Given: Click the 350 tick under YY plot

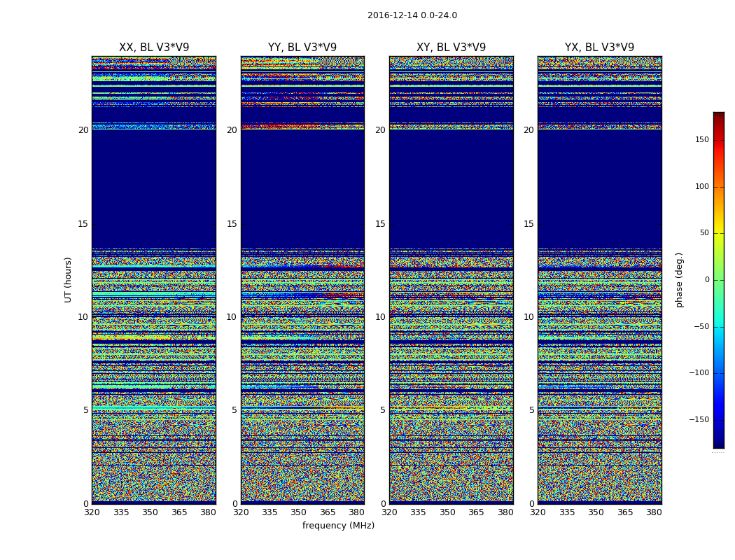Looking at the screenshot, I should pyautogui.click(x=299, y=512).
